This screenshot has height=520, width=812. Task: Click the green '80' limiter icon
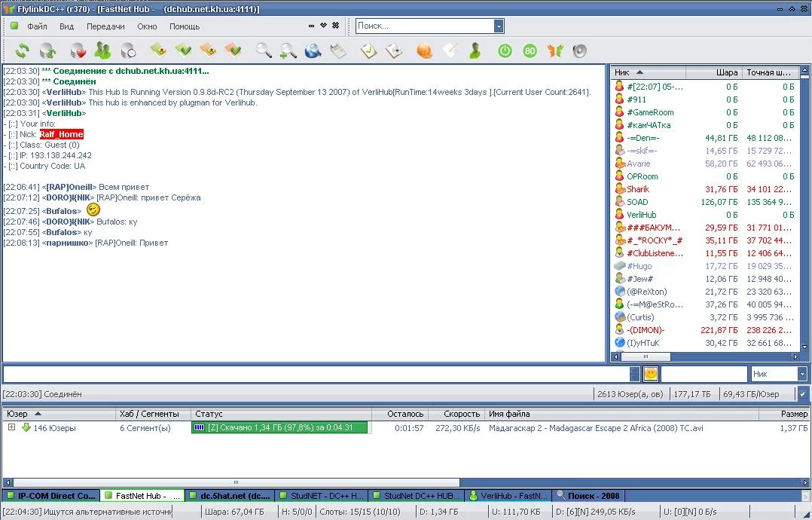pos(530,50)
